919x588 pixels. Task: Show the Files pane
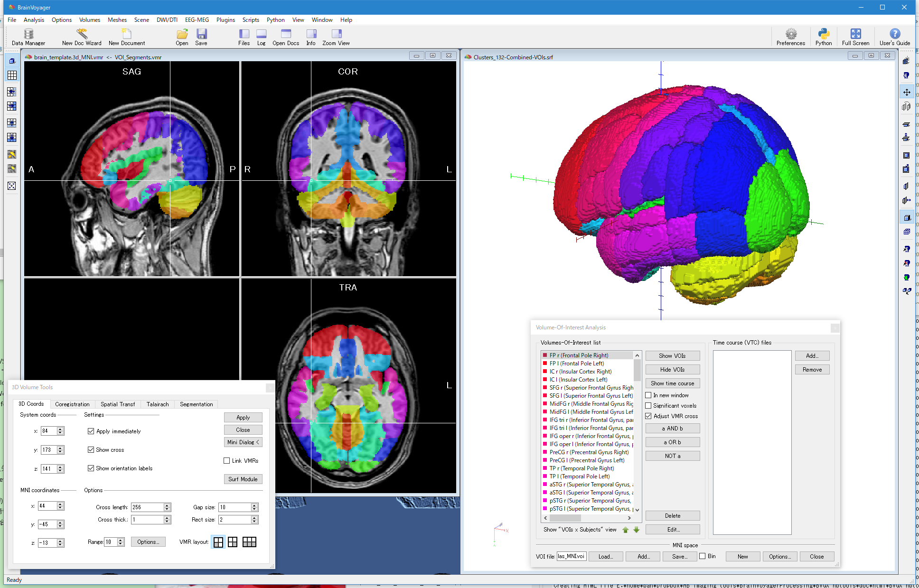pyautogui.click(x=244, y=37)
